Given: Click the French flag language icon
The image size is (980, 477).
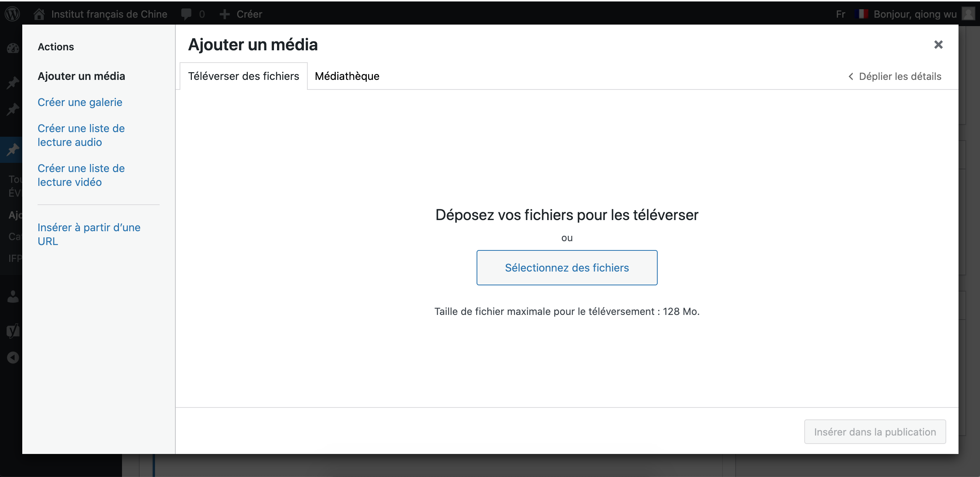Looking at the screenshot, I should pos(861,14).
